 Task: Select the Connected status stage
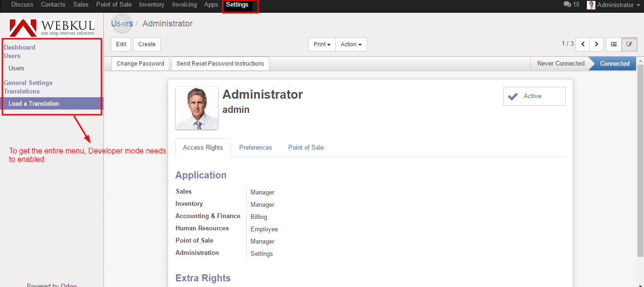click(614, 64)
